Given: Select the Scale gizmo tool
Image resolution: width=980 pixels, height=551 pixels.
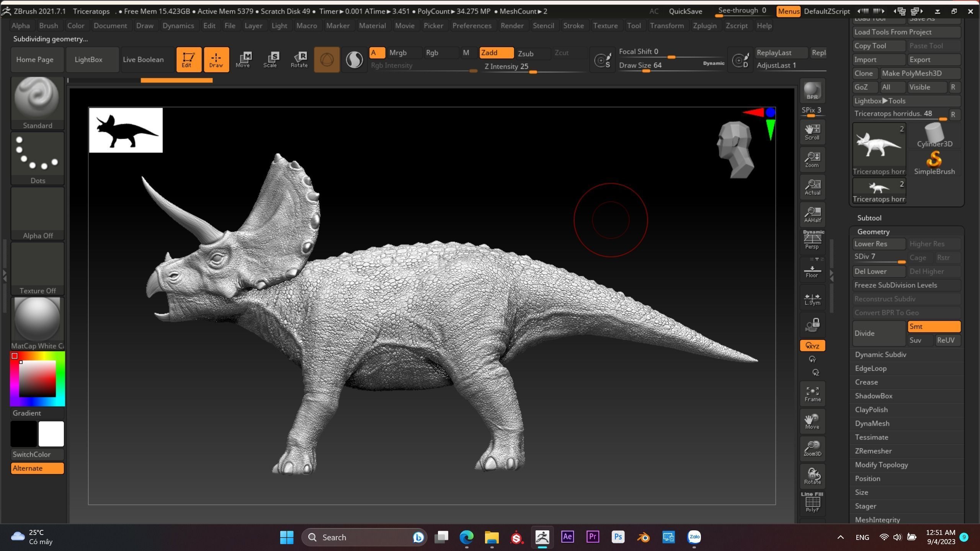Looking at the screenshot, I should coord(270,59).
